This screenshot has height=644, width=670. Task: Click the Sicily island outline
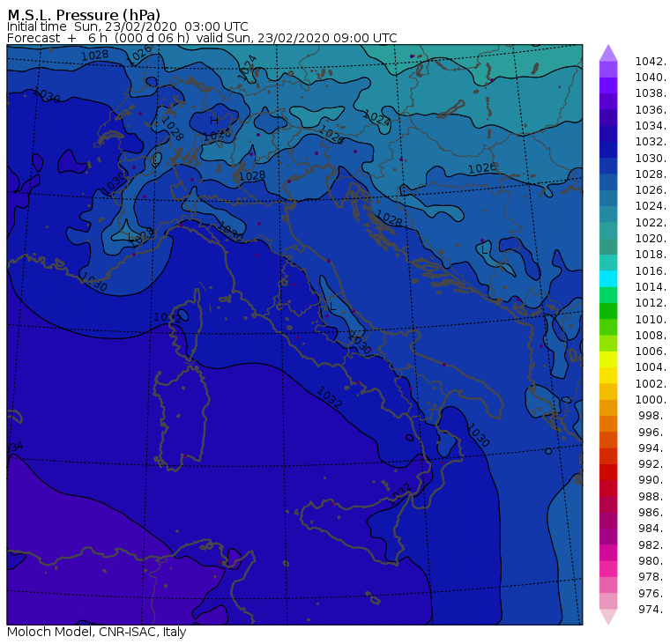pyautogui.click(x=356, y=529)
